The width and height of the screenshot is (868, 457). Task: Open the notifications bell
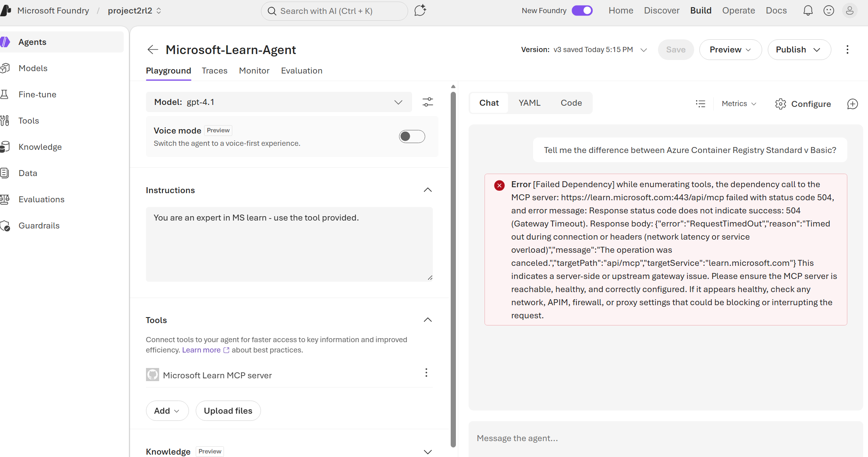pos(808,11)
